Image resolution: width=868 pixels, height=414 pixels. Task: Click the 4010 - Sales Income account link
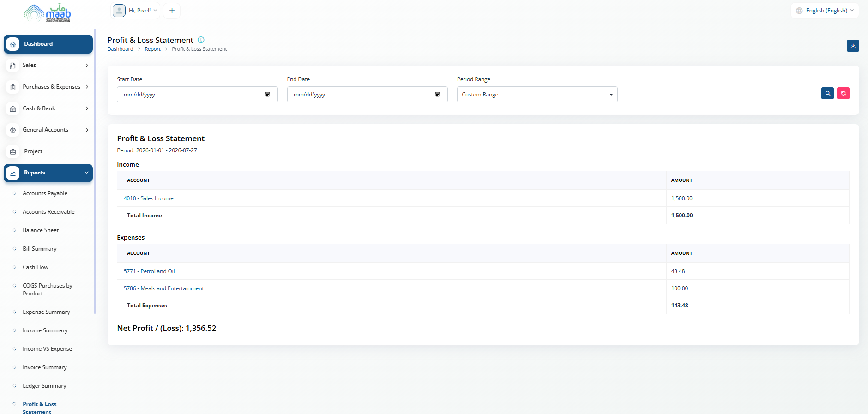[149, 198]
